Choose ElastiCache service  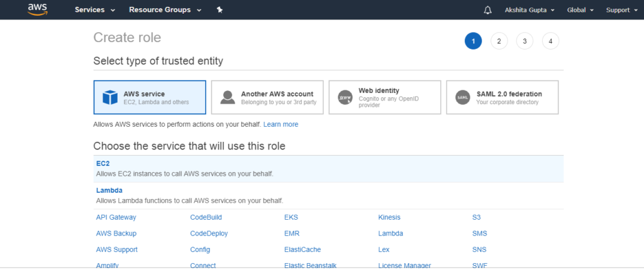click(x=303, y=249)
